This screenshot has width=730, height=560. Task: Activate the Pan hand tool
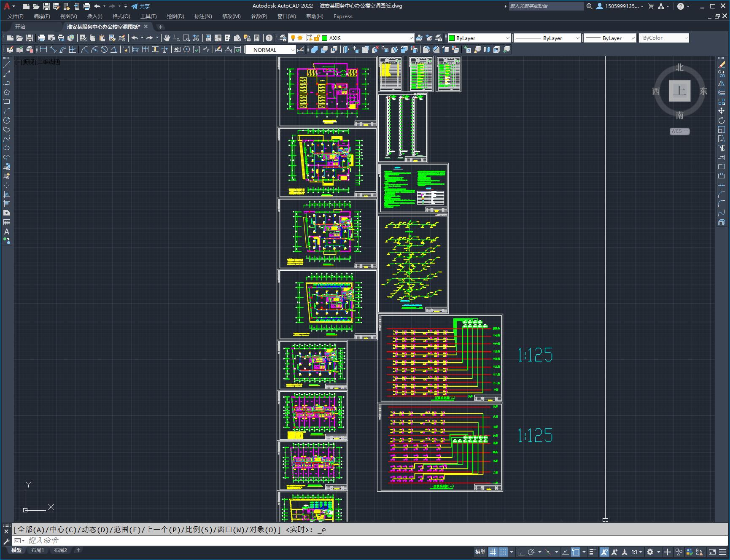(167, 38)
